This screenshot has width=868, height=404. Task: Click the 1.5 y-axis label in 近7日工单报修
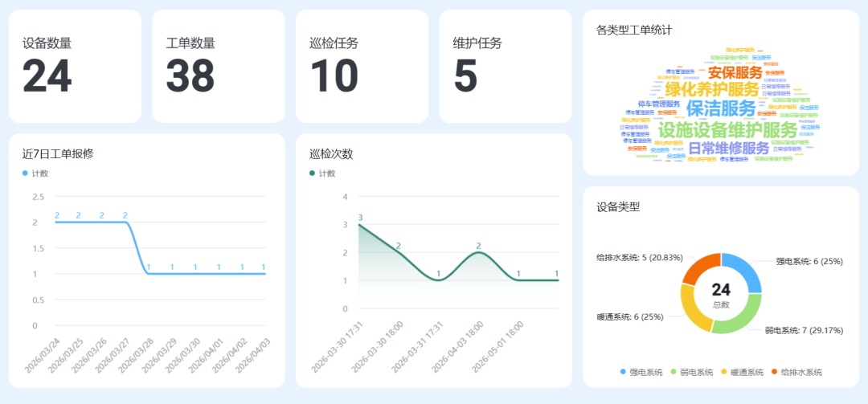pos(39,248)
